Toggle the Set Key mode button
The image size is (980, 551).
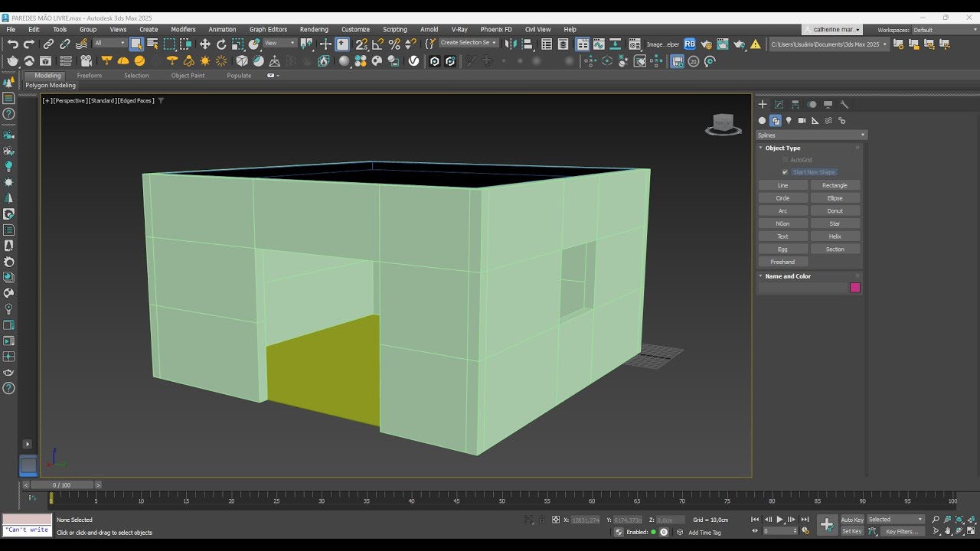[x=852, y=531]
